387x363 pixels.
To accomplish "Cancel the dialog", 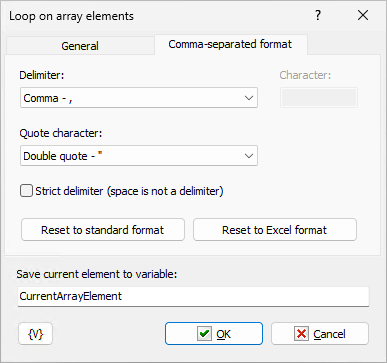I will click(x=320, y=334).
